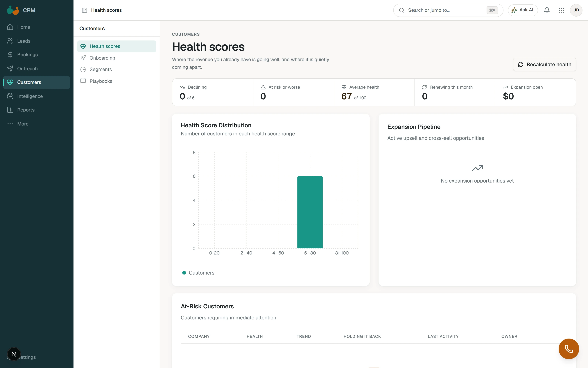Open Playbooks
The image size is (588, 368).
(117, 81)
